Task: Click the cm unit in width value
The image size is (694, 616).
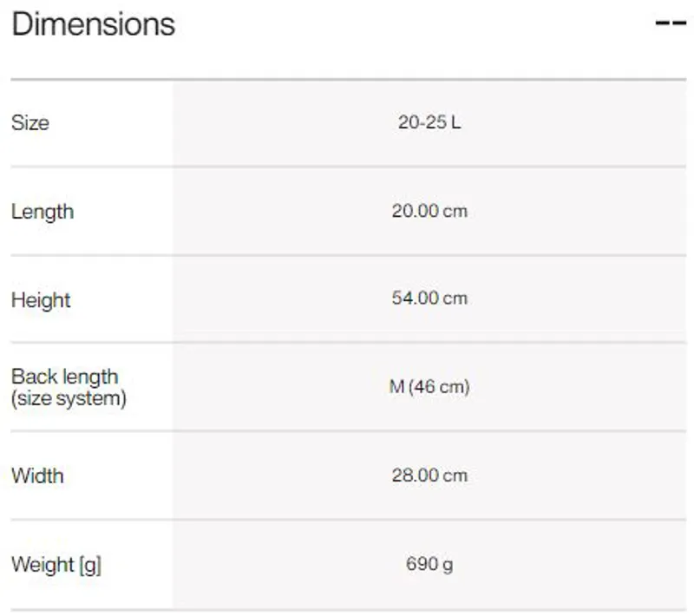Action: pyautogui.click(x=455, y=475)
